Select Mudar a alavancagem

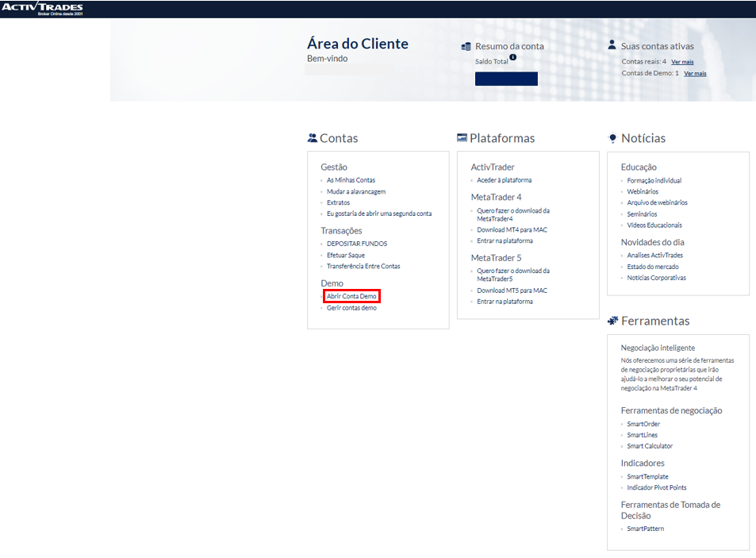pyautogui.click(x=356, y=192)
